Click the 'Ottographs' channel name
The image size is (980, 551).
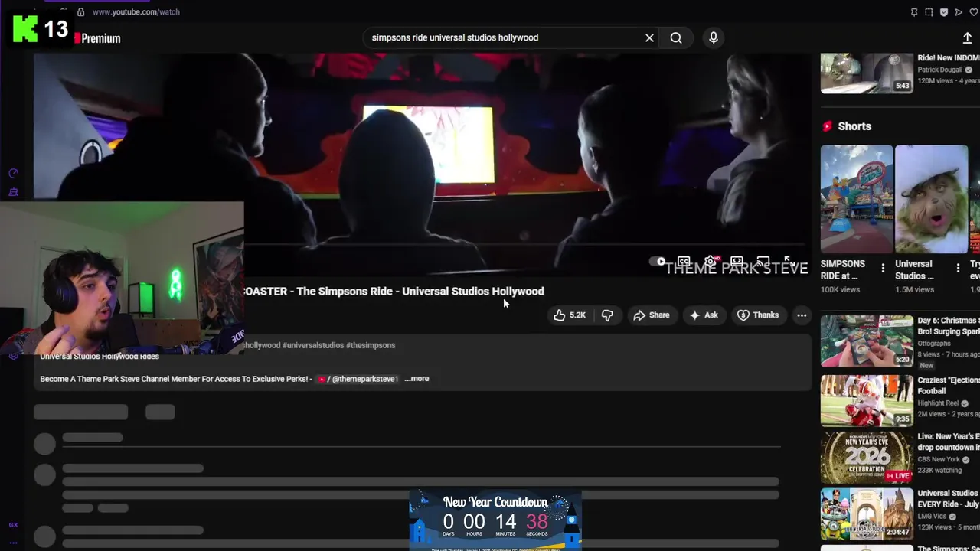(x=934, y=344)
